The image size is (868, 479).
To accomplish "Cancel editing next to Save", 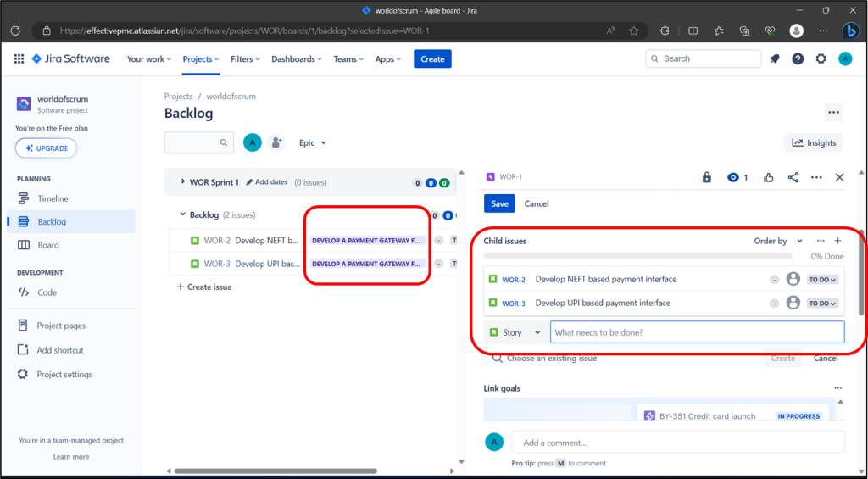I will [x=537, y=203].
